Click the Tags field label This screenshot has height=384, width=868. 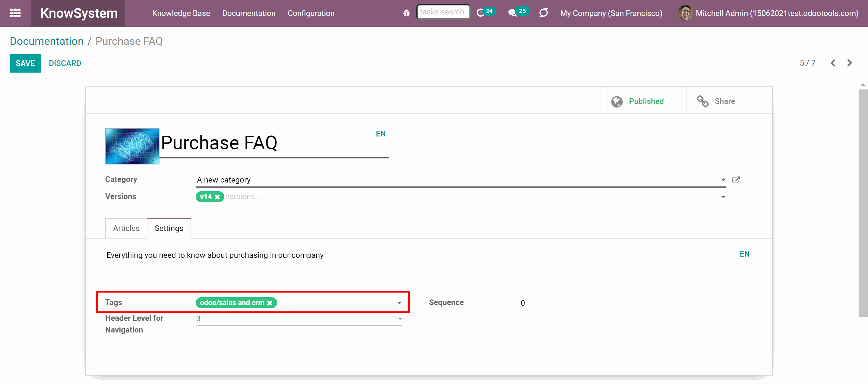(114, 303)
